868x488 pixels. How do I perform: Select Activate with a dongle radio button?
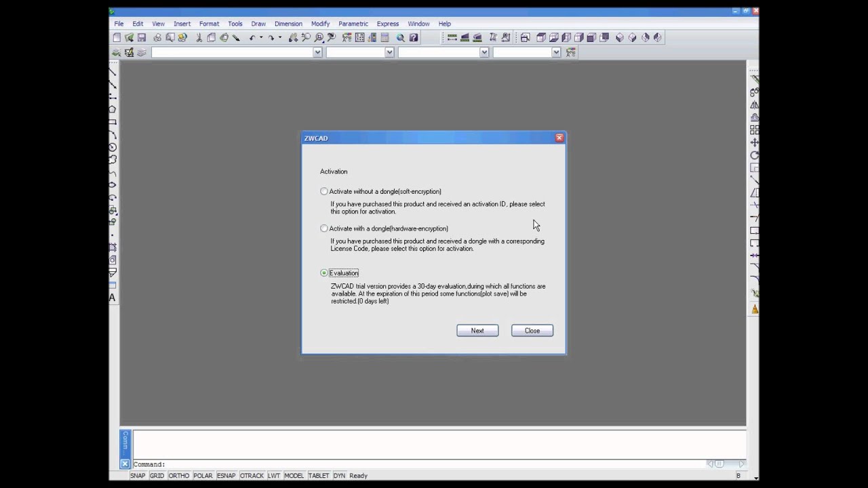tap(324, 228)
